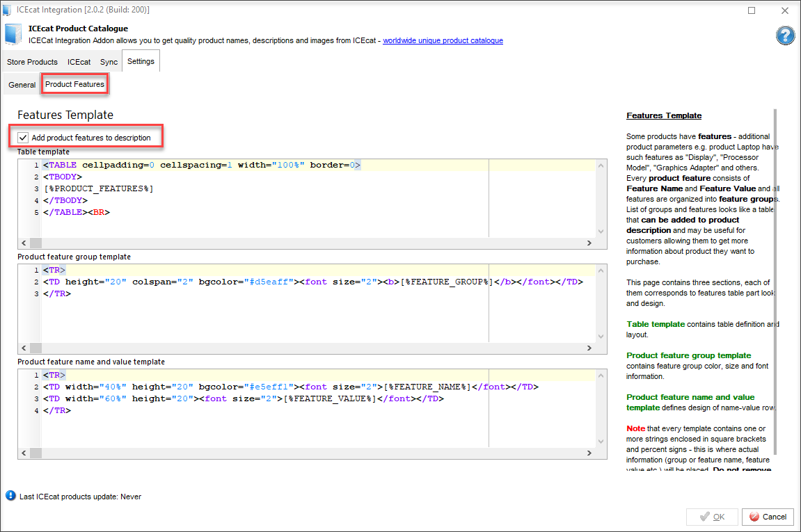Click the </TABLE><BR> line in Table template

point(77,212)
